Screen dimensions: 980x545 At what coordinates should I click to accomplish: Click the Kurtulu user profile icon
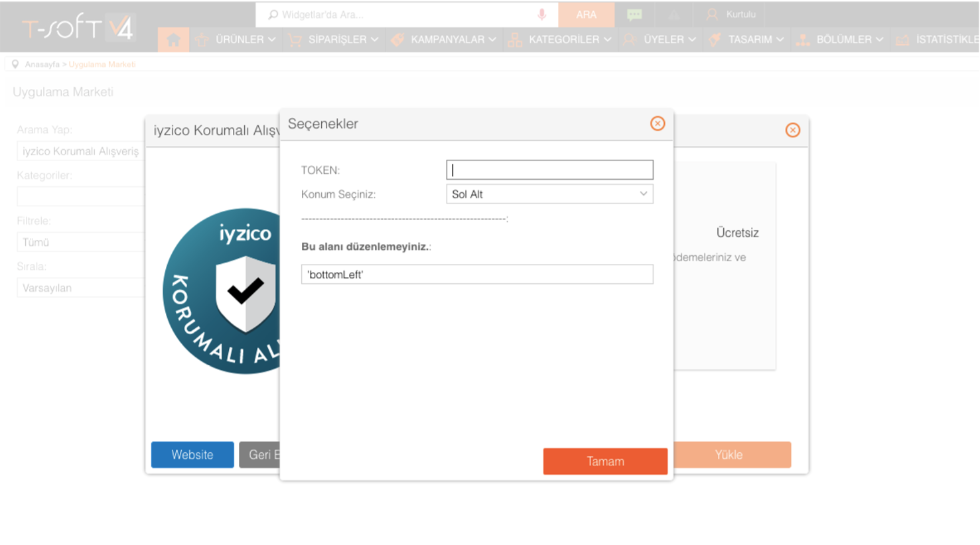(713, 15)
